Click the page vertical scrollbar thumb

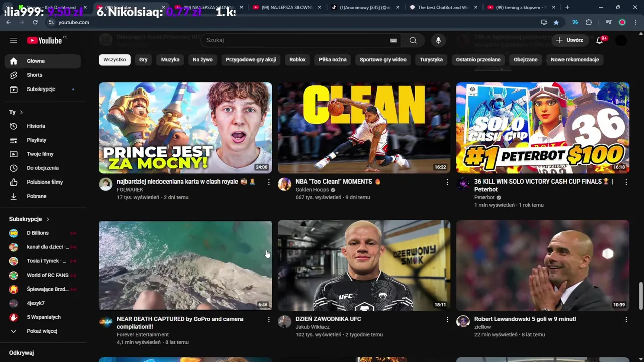[x=640, y=296]
